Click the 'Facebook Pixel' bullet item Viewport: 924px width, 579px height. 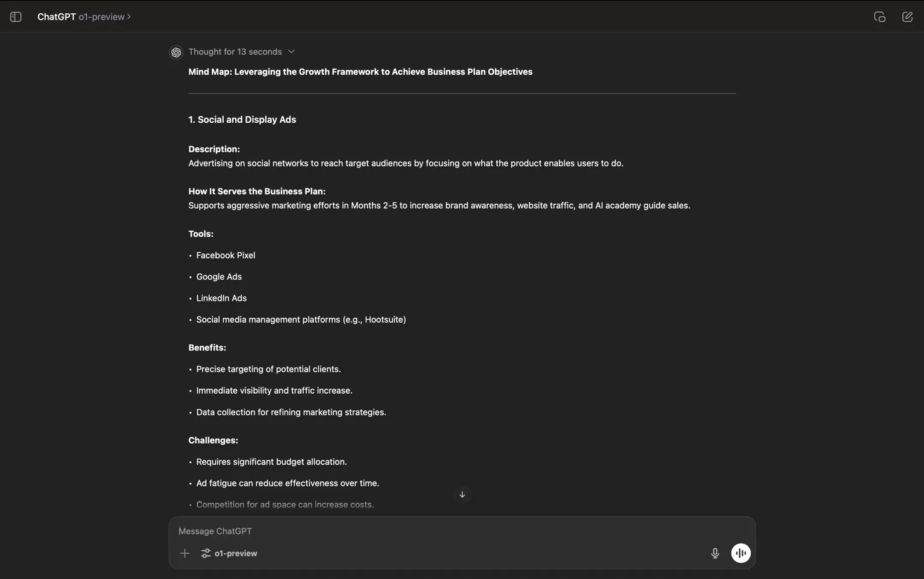pyautogui.click(x=226, y=255)
